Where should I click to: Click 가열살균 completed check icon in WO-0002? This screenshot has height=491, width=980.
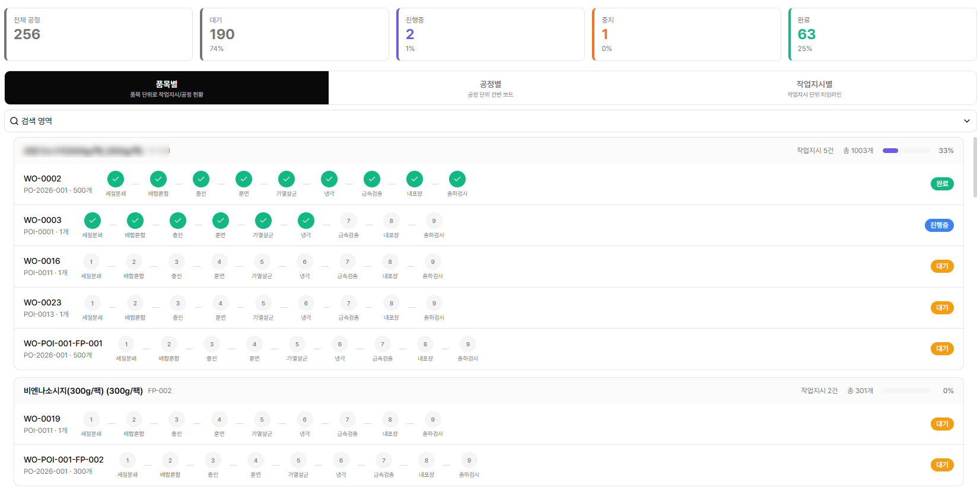[x=287, y=179]
